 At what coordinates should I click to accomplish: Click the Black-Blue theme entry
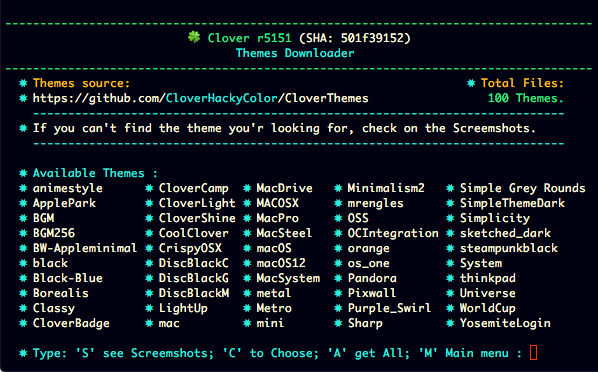pyautogui.click(x=68, y=278)
